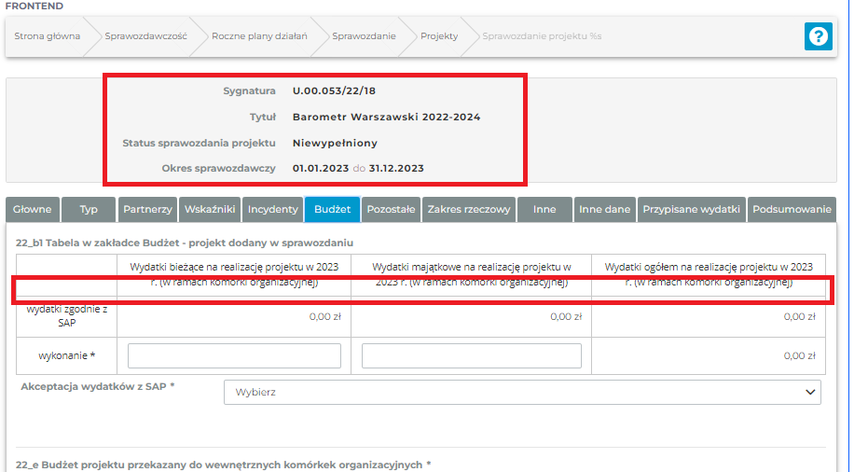Screen dimensions: 868x472
Task: Go to the Wskaźniki tab
Action: coord(210,210)
